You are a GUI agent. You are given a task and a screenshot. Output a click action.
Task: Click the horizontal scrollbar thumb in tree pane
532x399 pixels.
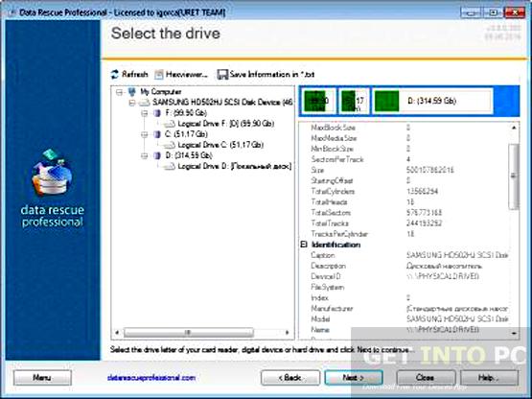click(189, 333)
